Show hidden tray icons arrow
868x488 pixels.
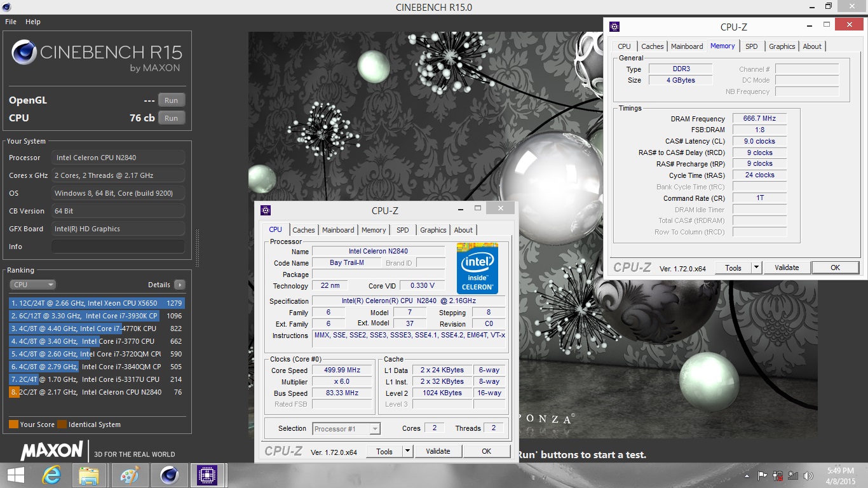(747, 475)
